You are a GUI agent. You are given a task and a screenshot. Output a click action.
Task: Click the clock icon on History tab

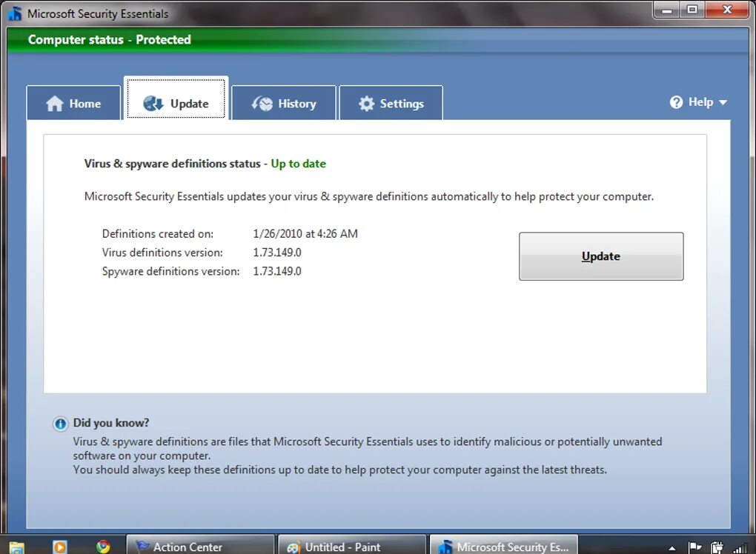coord(262,104)
